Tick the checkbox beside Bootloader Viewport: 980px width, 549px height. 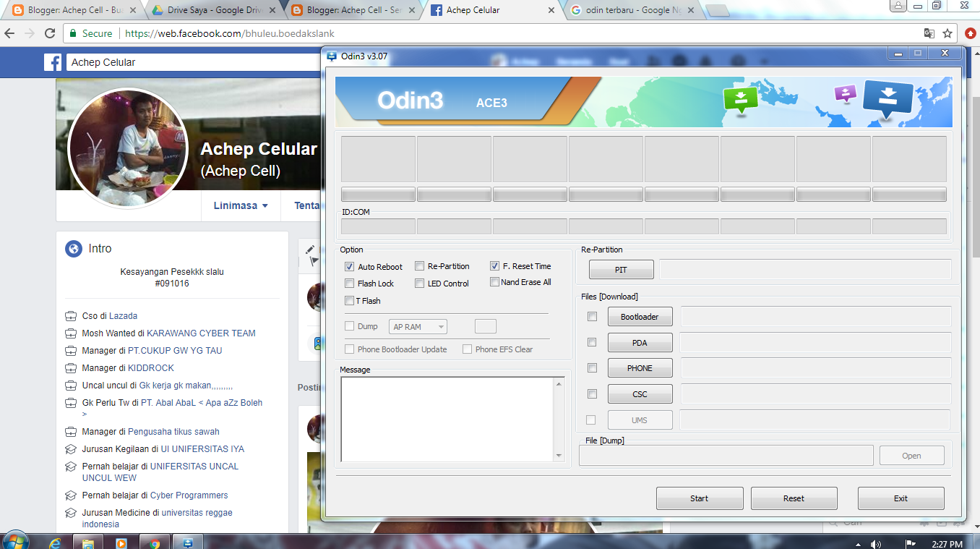tap(593, 317)
